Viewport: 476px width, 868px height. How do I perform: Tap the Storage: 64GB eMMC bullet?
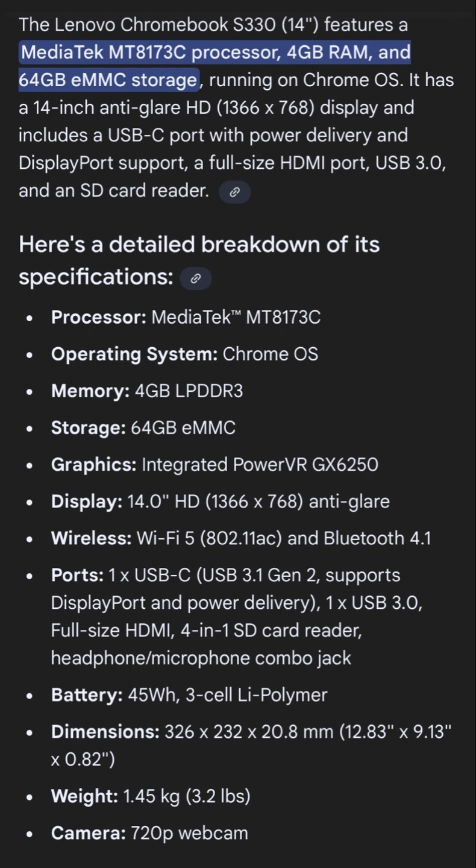143,428
